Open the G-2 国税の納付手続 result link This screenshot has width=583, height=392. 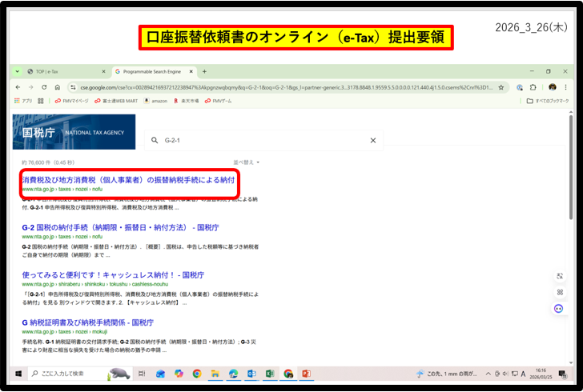click(120, 227)
